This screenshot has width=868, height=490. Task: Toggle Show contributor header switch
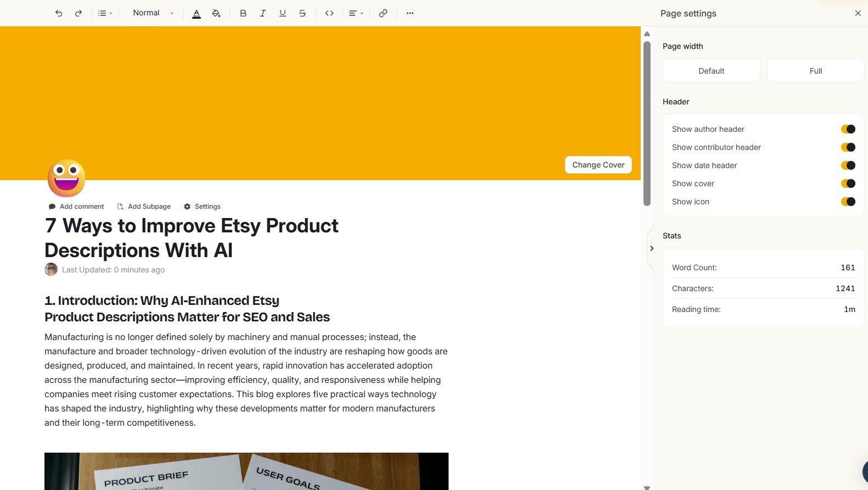point(848,147)
